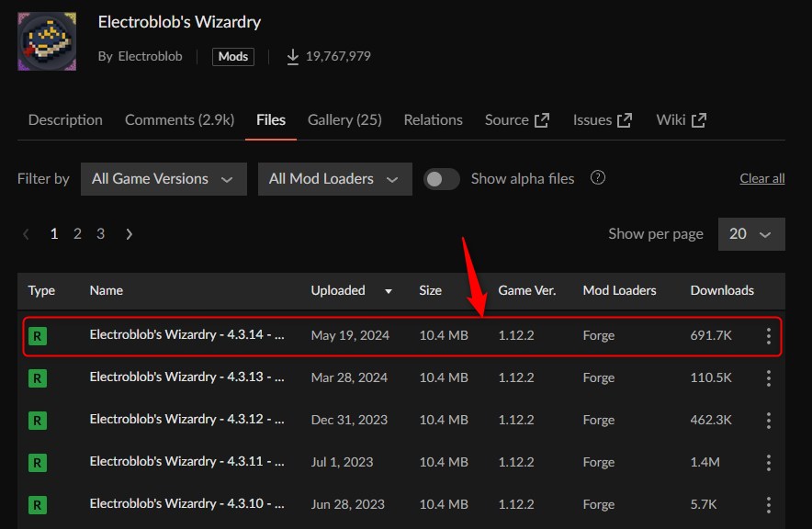This screenshot has height=529, width=812.
Task: Click the Mod Loaders column header
Action: pyautogui.click(x=619, y=290)
